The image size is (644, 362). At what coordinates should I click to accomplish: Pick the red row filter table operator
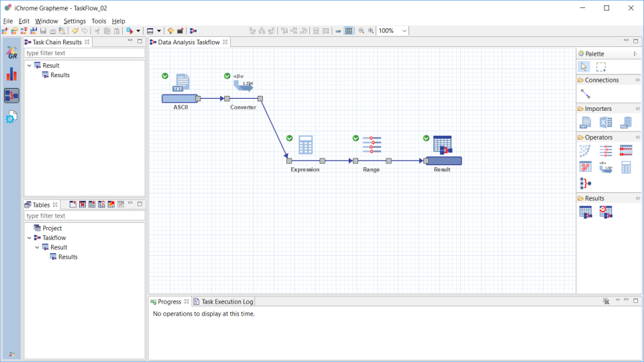(x=626, y=151)
